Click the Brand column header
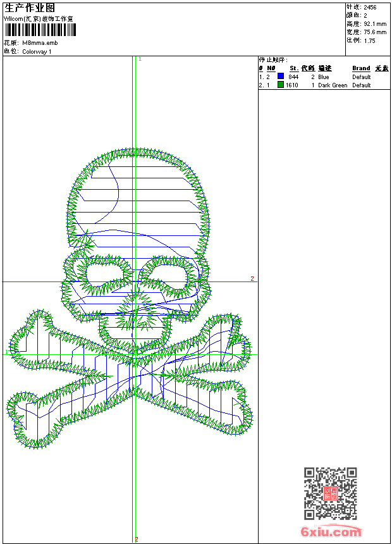 coord(361,68)
